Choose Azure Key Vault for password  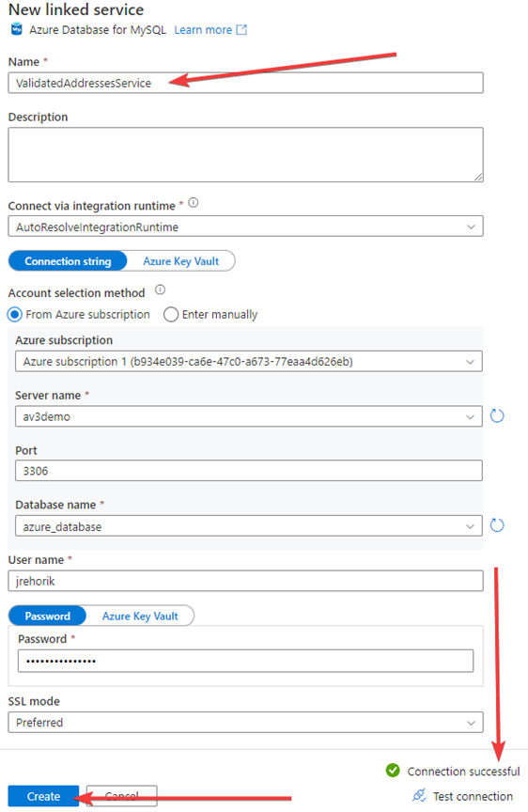click(x=140, y=616)
